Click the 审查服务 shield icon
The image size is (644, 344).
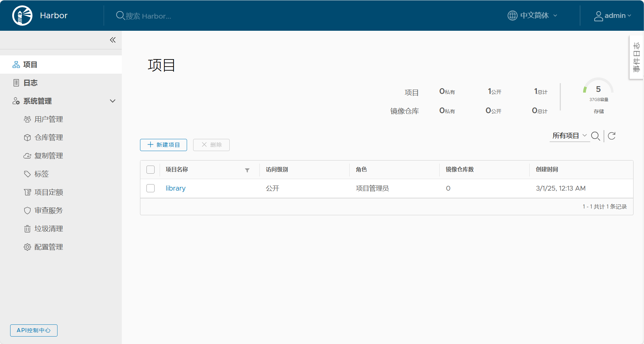coord(27,211)
